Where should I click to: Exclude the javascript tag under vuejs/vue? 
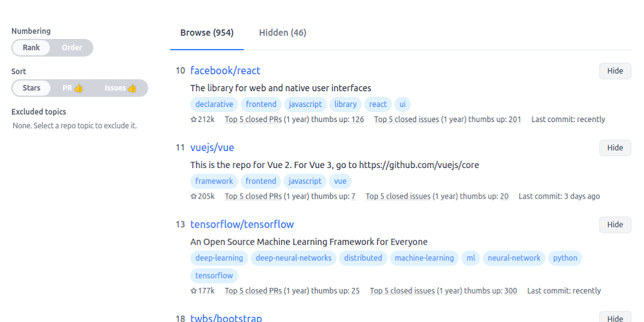click(305, 181)
